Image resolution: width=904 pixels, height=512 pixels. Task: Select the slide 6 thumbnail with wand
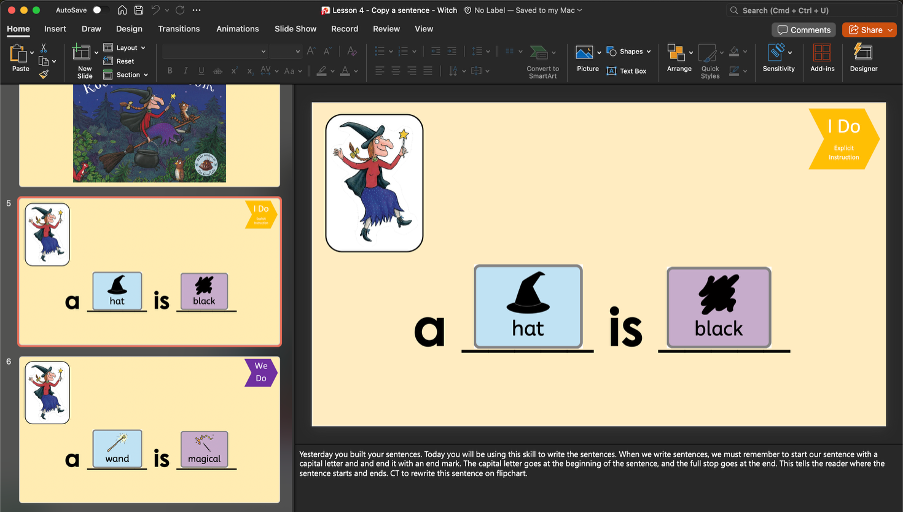(149, 430)
